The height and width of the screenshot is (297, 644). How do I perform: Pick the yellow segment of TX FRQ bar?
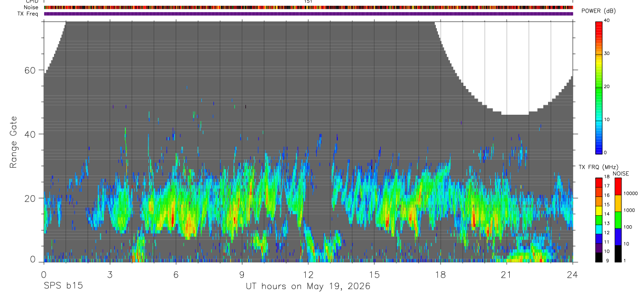click(598, 211)
